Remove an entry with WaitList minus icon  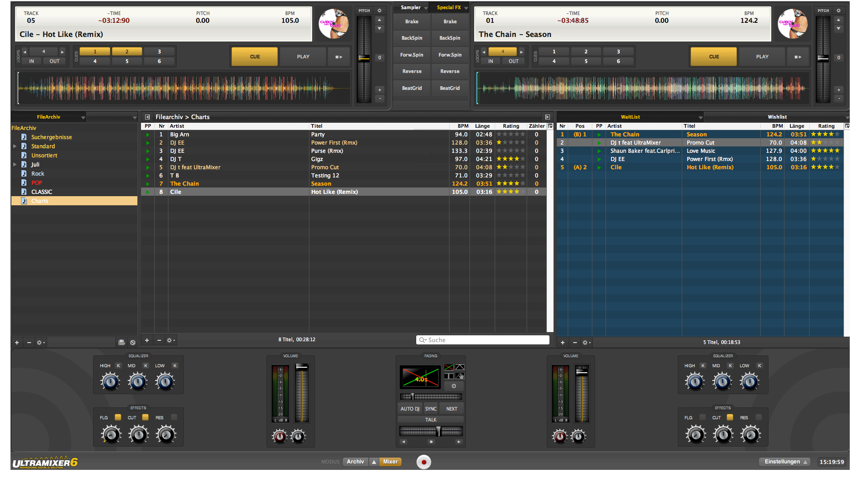(x=575, y=343)
